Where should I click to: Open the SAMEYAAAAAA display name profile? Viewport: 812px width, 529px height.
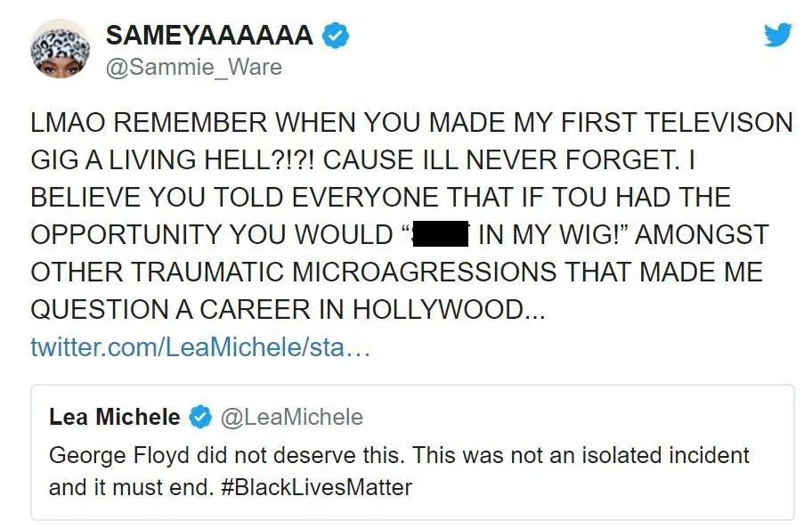click(x=209, y=36)
